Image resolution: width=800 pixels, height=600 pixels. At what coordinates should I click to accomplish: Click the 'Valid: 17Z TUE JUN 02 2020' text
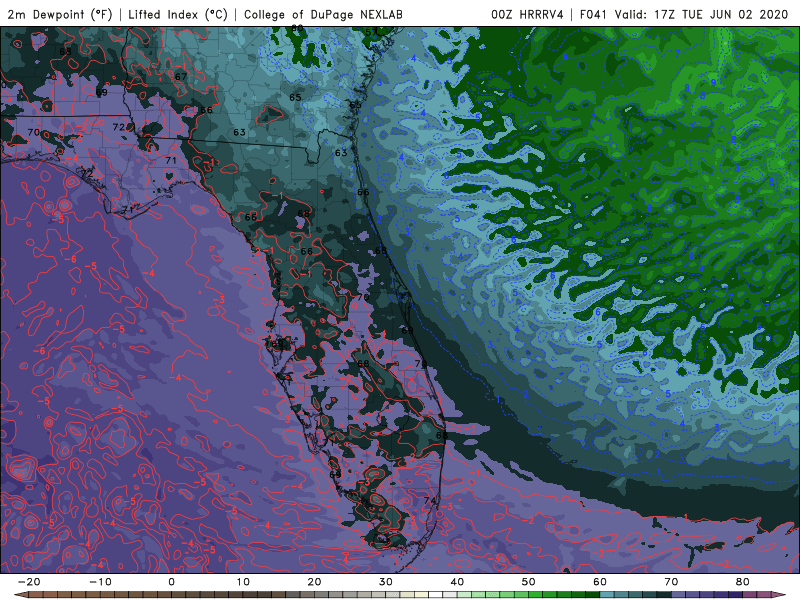pos(702,14)
